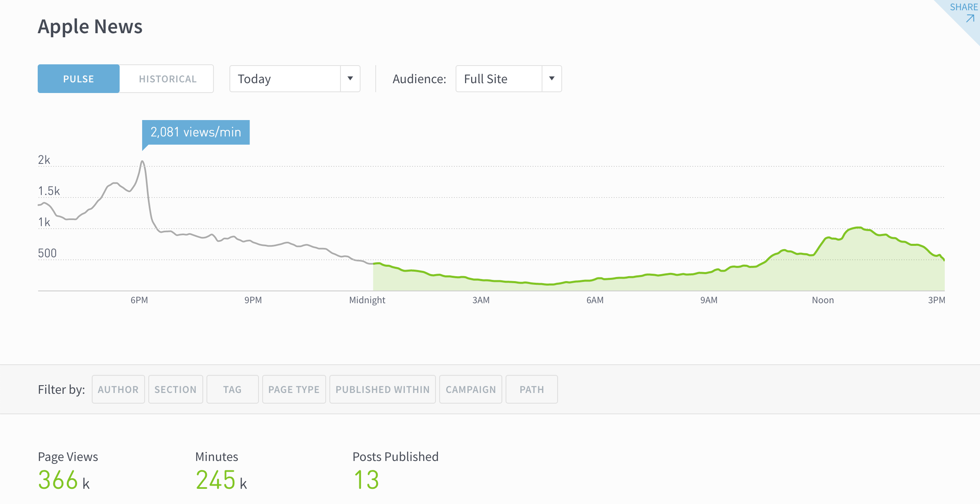
Task: Click the Minutes 245k value
Action: (221, 480)
